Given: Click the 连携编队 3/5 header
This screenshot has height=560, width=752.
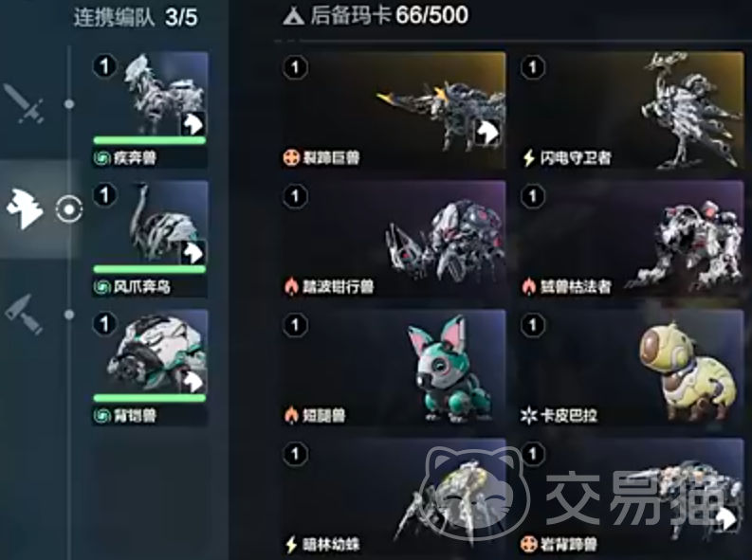Looking at the screenshot, I should point(136,17).
